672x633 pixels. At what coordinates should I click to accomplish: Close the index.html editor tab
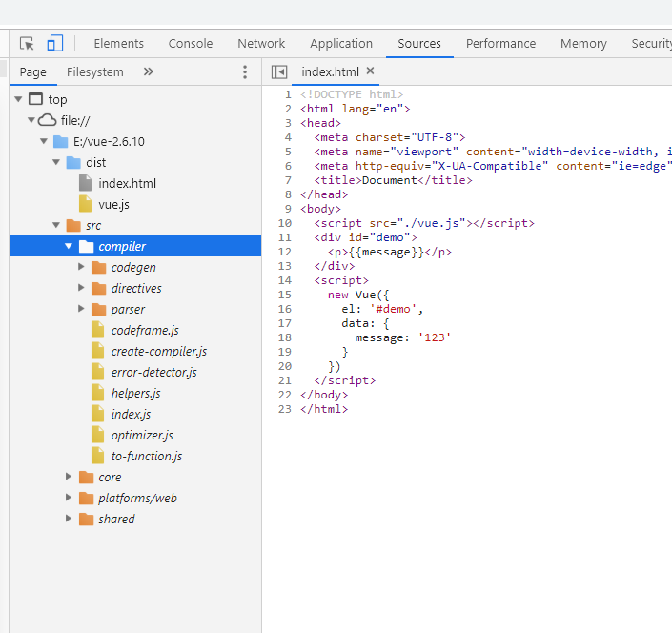pos(370,71)
